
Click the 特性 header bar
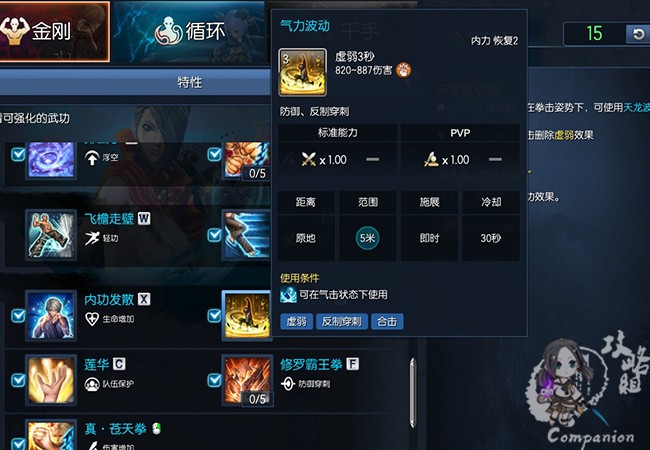tap(135, 82)
